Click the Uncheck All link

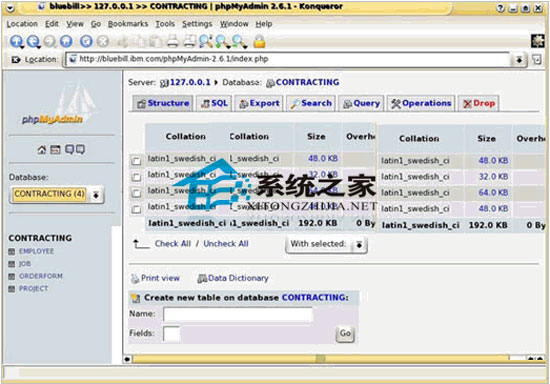tap(226, 244)
